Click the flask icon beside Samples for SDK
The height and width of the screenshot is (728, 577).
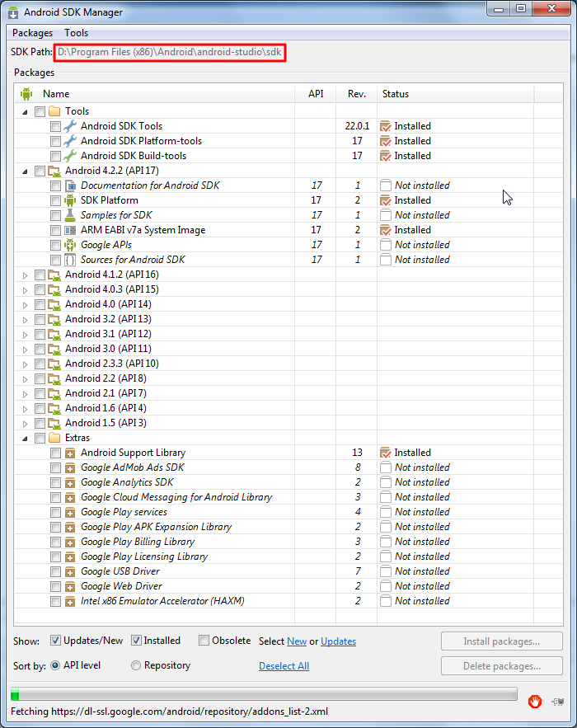click(x=70, y=215)
